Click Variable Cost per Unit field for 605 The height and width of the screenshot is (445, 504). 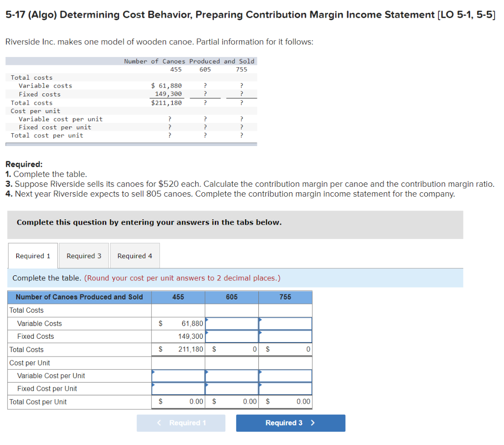(231, 375)
